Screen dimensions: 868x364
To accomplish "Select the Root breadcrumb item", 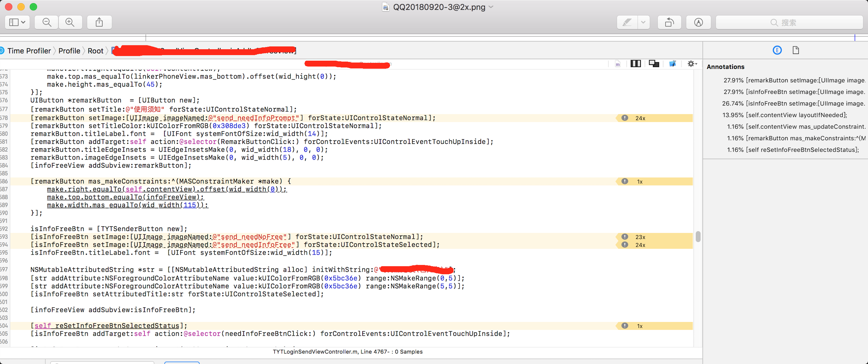I will point(95,50).
